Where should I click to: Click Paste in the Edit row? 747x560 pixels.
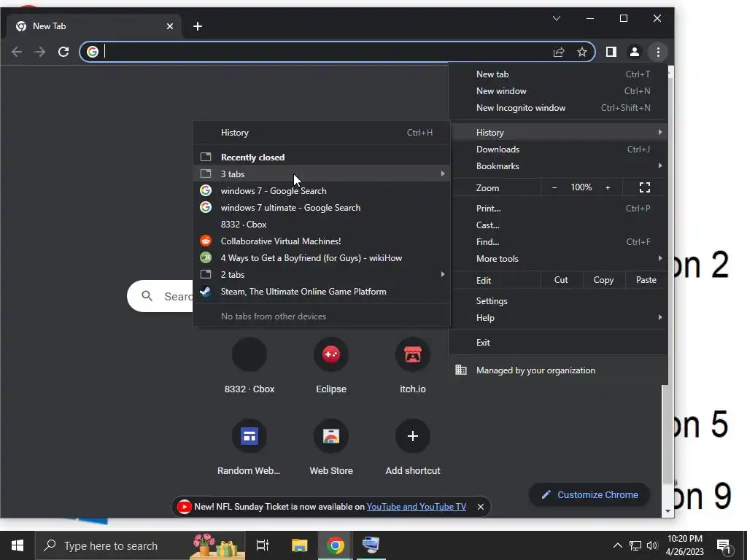(646, 280)
